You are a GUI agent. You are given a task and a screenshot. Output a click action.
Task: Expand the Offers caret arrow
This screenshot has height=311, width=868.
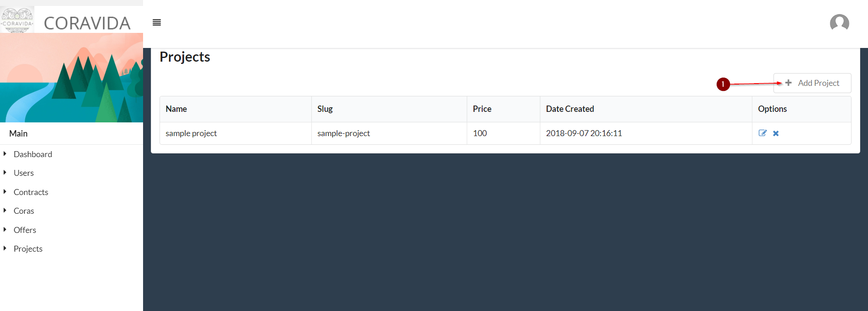[5, 230]
